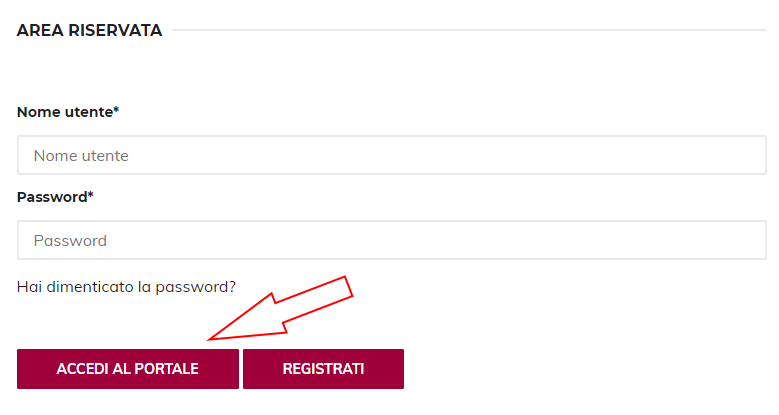Click the divider line beside AREA RISERVATA
Image resolution: width=779 pixels, height=415 pixels.
point(468,31)
